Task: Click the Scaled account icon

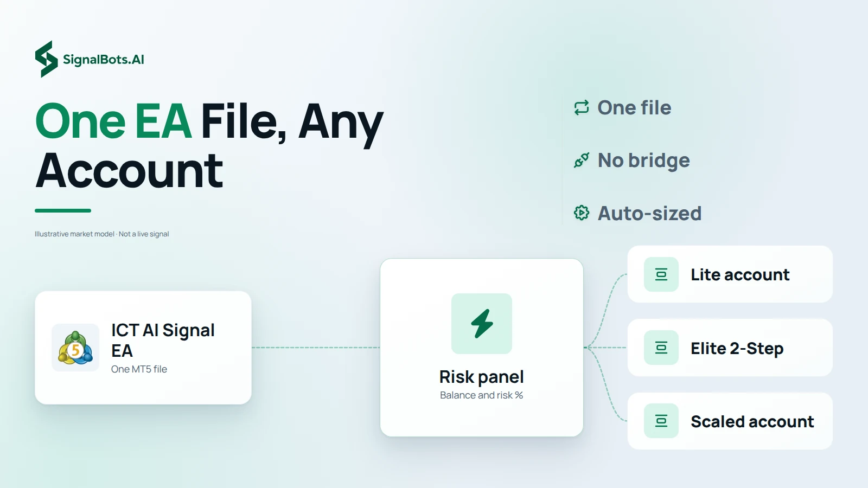Action: click(661, 421)
